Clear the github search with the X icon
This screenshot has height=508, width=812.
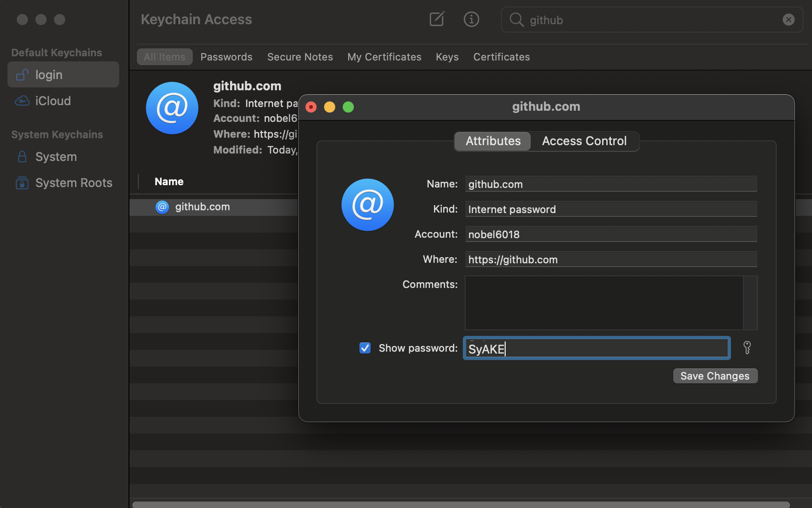tap(788, 20)
